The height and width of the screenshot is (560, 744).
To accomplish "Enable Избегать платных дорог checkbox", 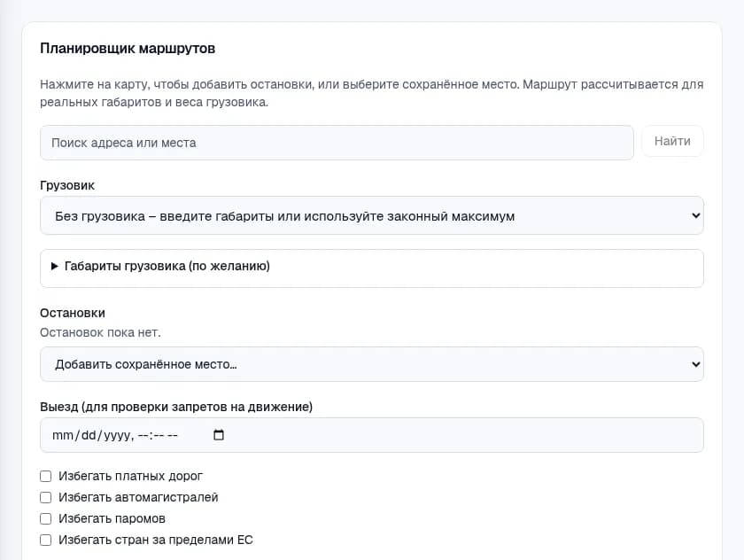I will pyautogui.click(x=45, y=476).
